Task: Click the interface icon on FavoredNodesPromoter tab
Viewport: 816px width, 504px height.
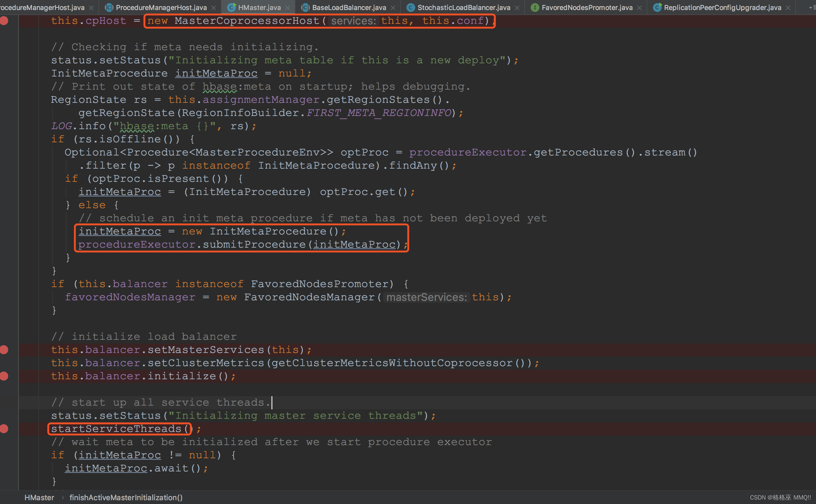Action: [535, 7]
